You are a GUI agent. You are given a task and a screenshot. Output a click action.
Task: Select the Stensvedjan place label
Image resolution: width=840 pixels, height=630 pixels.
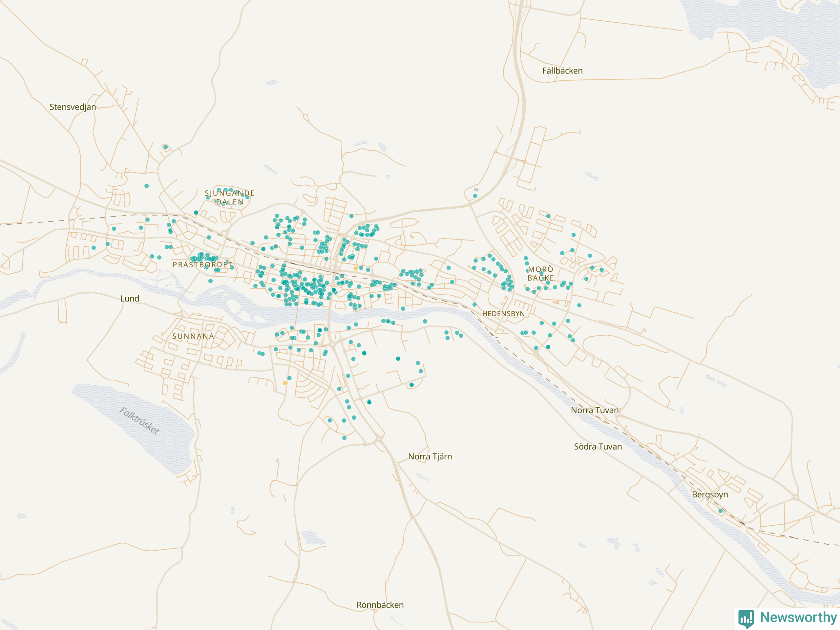(x=73, y=107)
